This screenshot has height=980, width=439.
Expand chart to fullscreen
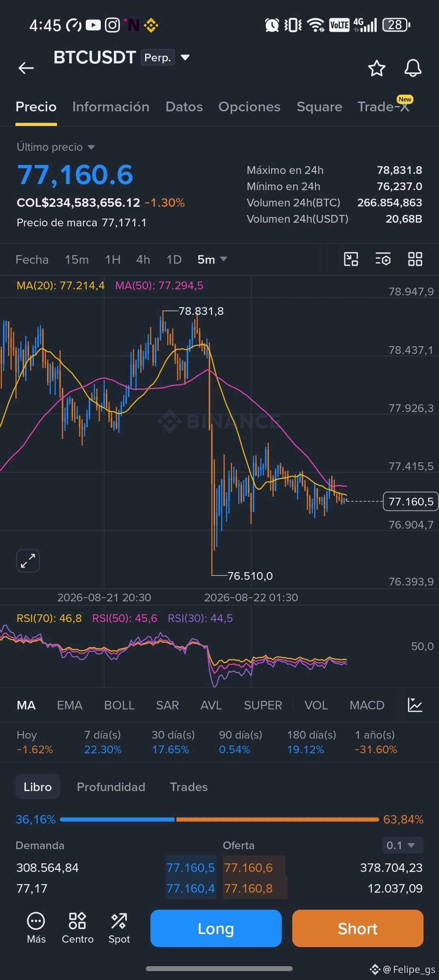click(28, 561)
